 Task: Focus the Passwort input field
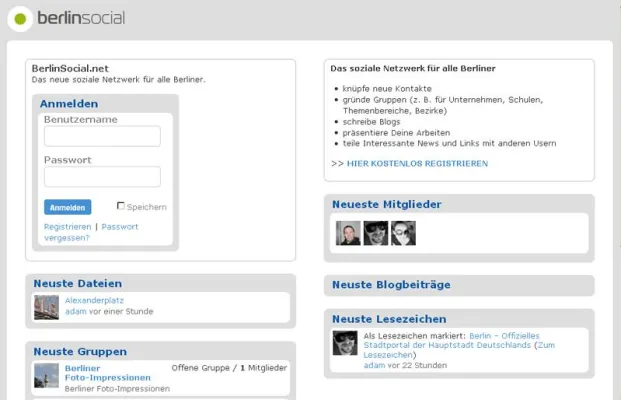click(102, 177)
